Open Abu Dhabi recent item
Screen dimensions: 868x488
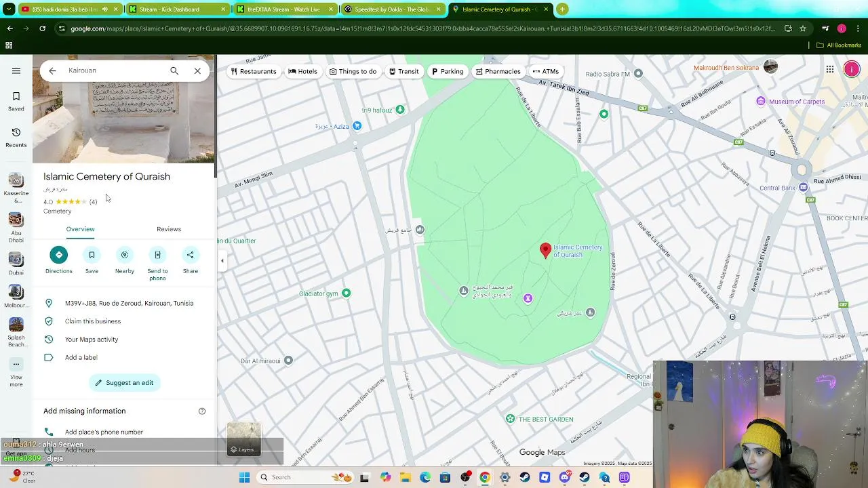pyautogui.click(x=16, y=228)
